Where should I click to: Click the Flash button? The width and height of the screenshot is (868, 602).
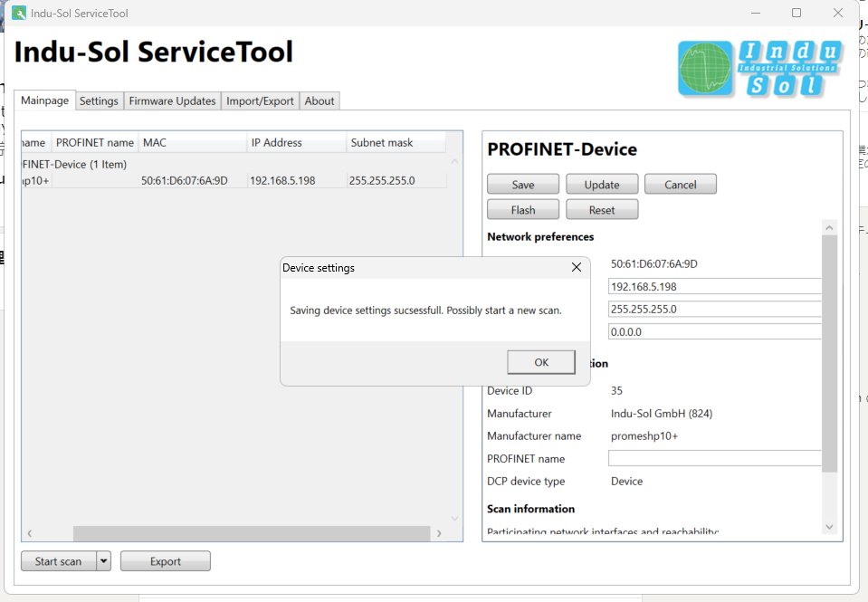click(523, 210)
